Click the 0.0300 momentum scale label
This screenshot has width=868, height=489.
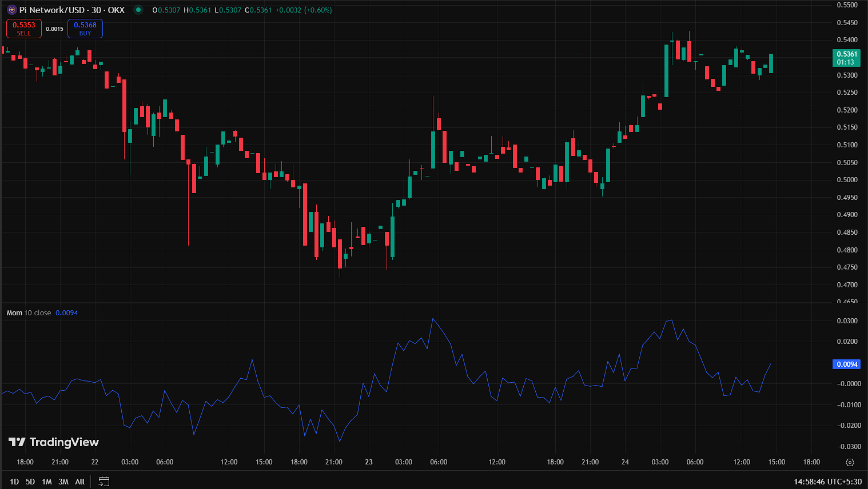pyautogui.click(x=847, y=321)
